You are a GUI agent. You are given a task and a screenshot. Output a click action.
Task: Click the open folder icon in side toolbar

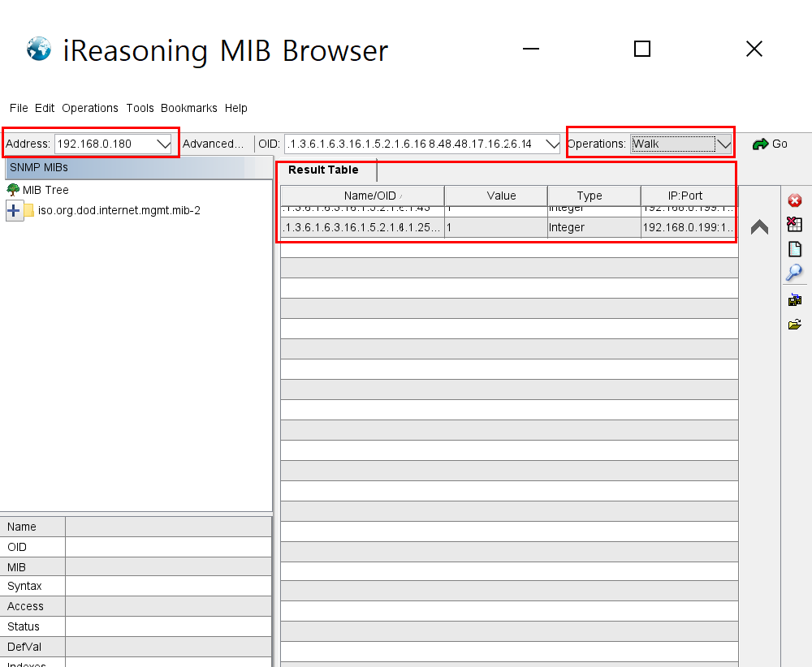[x=795, y=325]
